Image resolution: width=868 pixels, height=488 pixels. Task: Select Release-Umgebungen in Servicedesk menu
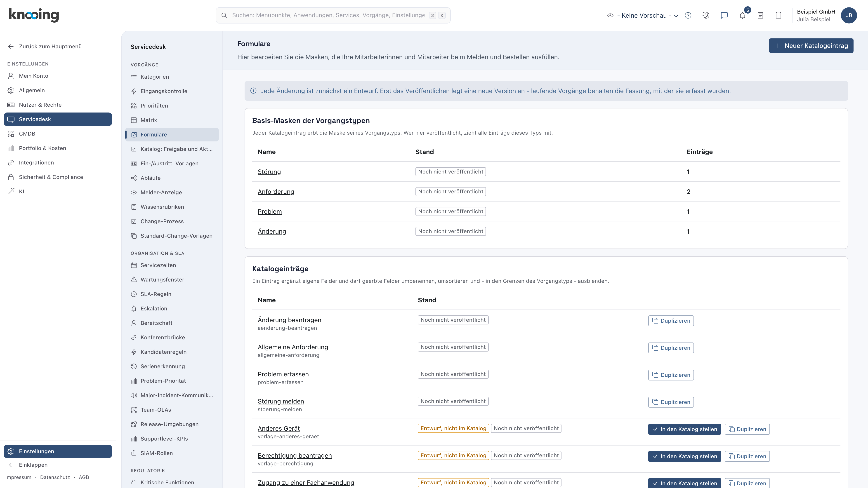click(172, 424)
